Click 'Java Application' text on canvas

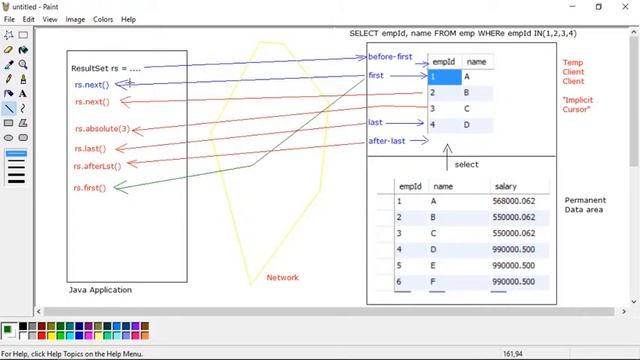coord(100,290)
